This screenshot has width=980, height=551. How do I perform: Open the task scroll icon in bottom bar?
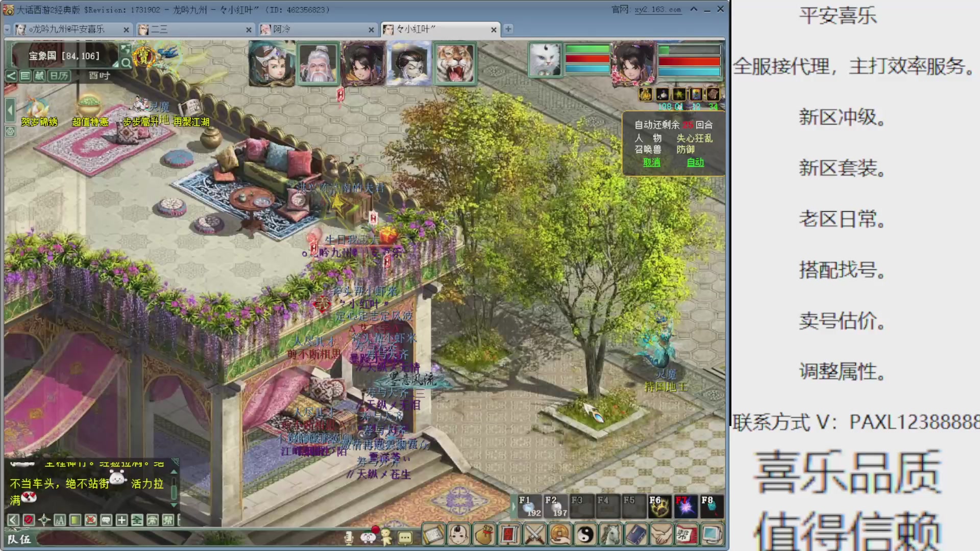pyautogui.click(x=433, y=535)
